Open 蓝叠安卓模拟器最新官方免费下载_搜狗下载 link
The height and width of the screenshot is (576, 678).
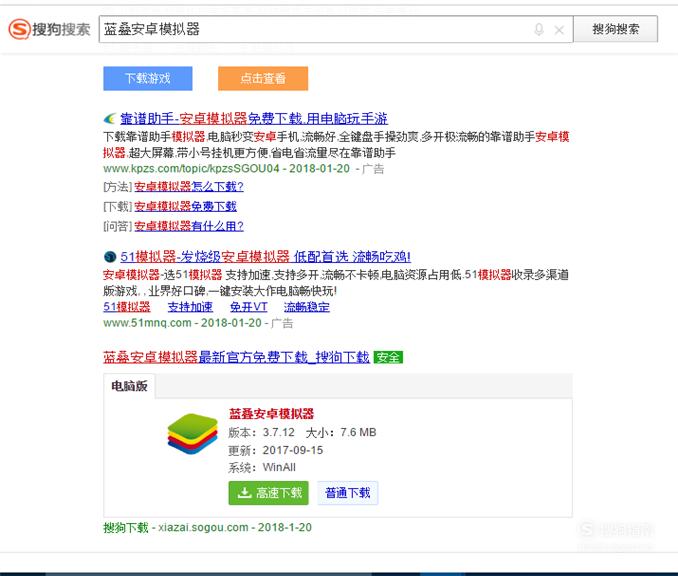pyautogui.click(x=237, y=357)
